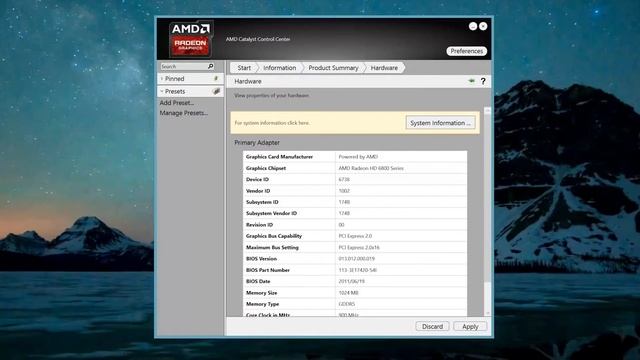Select the Vendor ID row label
640x360 pixels.
(x=258, y=191)
